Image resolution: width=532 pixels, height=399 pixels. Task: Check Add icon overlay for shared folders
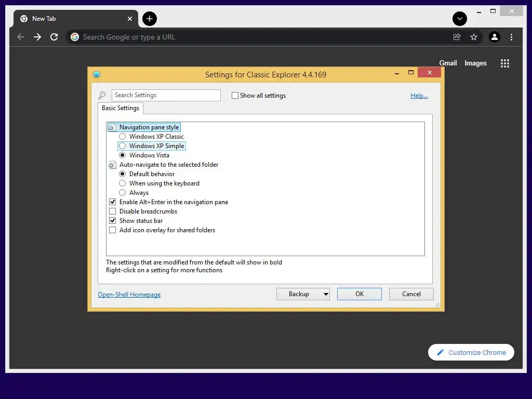point(113,230)
